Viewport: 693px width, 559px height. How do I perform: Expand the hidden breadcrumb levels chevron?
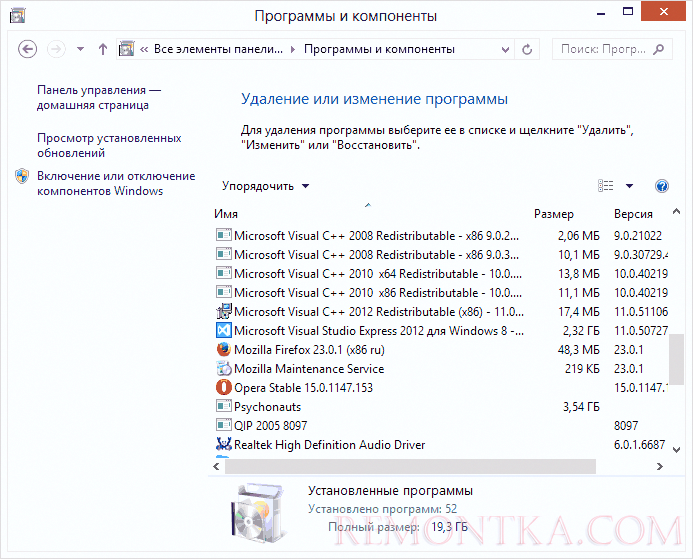click(x=144, y=49)
